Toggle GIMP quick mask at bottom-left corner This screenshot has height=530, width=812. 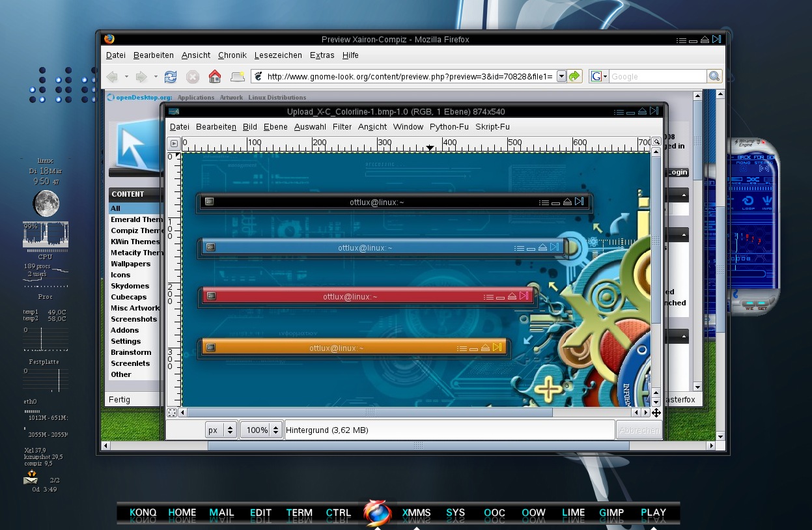point(172,412)
